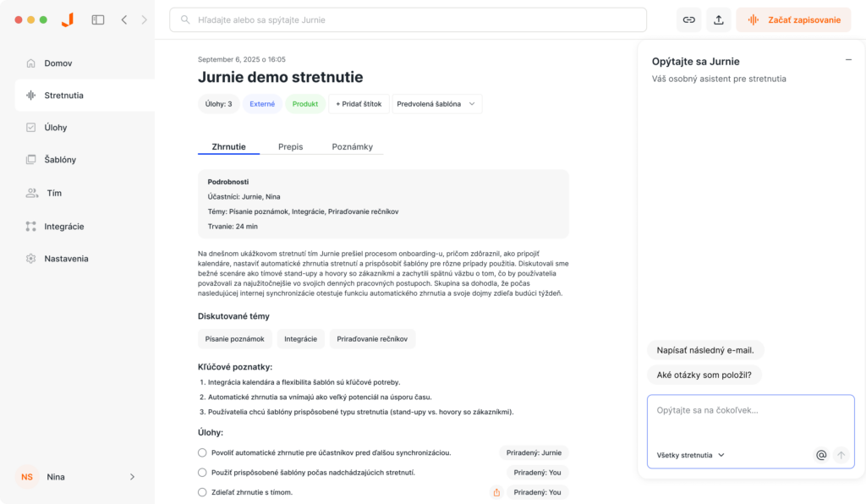Click the 'Začať zapisovanie' button

(793, 19)
